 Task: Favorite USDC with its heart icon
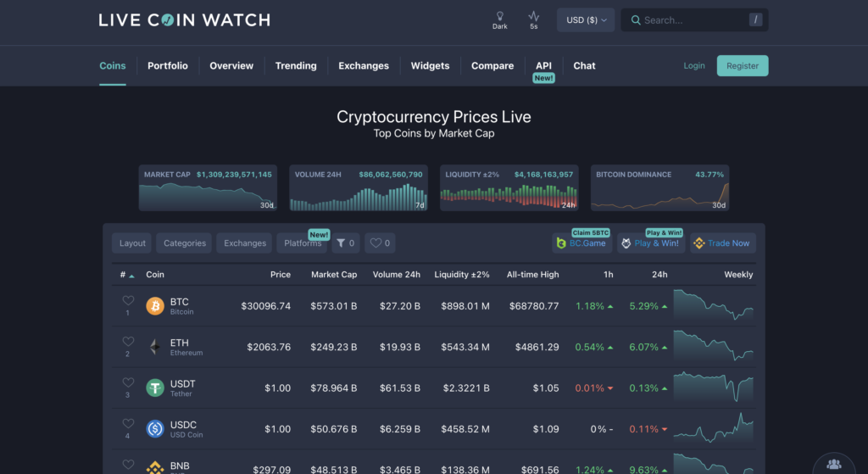tap(128, 424)
